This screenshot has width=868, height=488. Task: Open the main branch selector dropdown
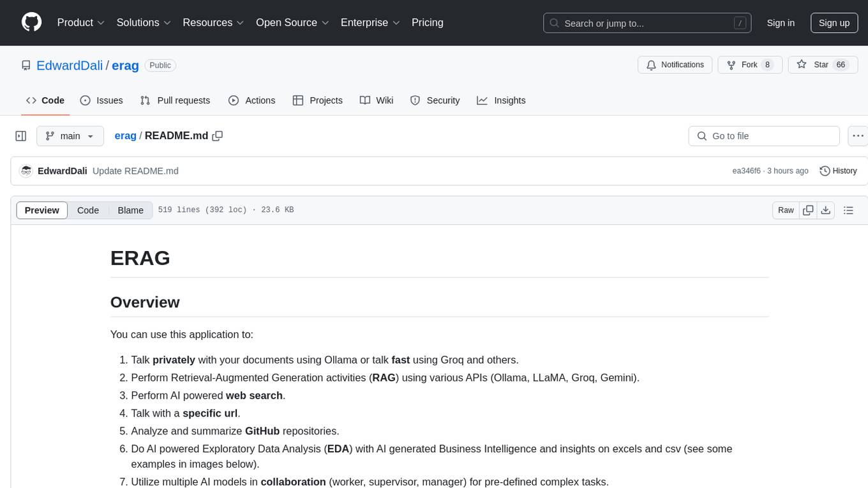coord(70,136)
